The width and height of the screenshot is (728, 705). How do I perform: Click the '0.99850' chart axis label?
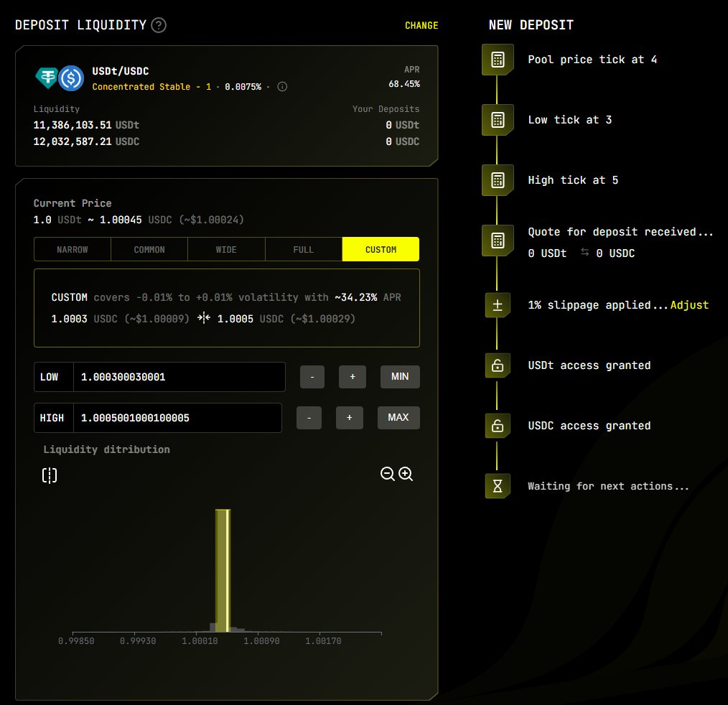[x=76, y=641]
